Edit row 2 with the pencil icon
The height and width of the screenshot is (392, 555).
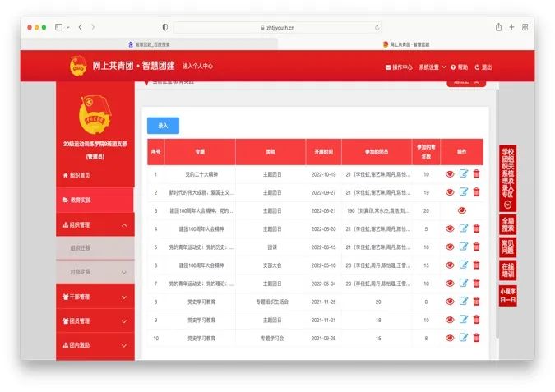pos(463,192)
